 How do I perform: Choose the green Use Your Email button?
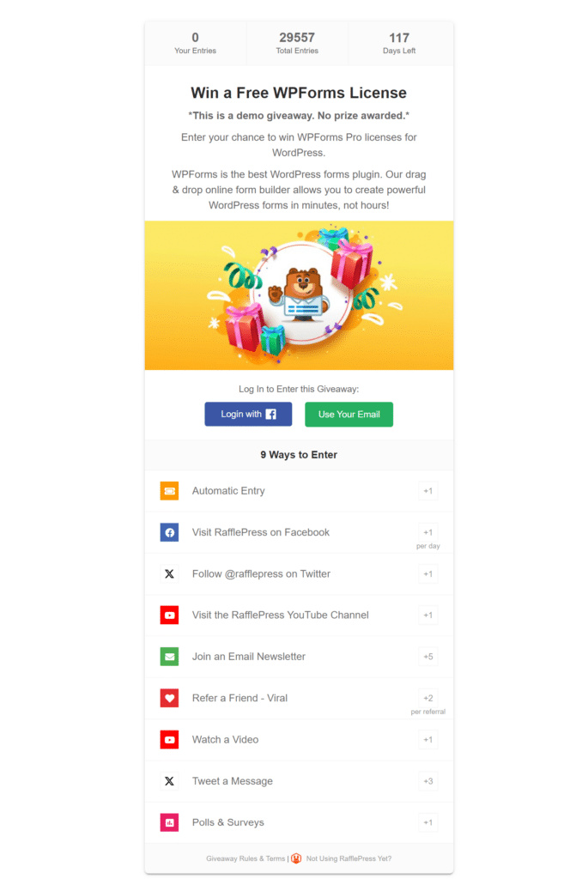pos(349,415)
